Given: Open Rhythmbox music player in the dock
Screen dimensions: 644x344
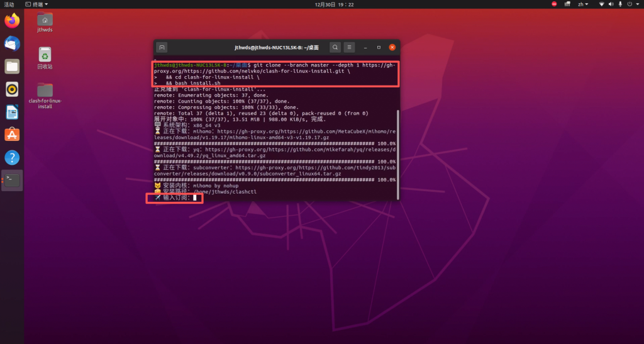Looking at the screenshot, I should point(12,89).
